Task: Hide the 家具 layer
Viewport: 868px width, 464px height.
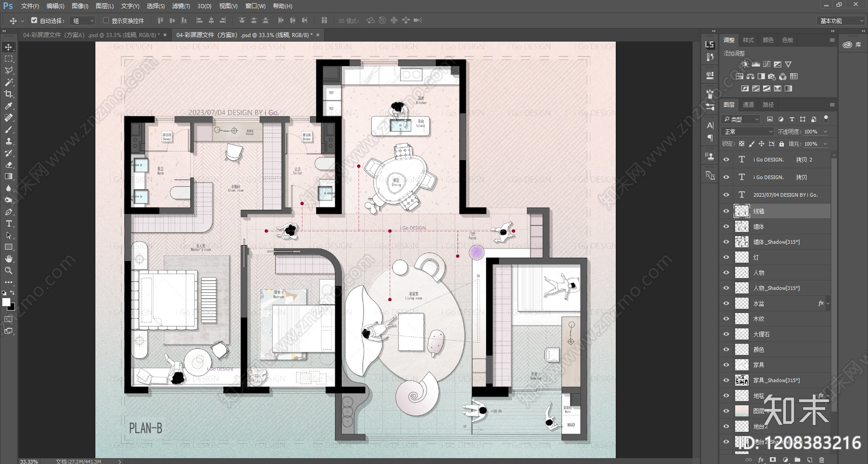Action: pos(726,365)
